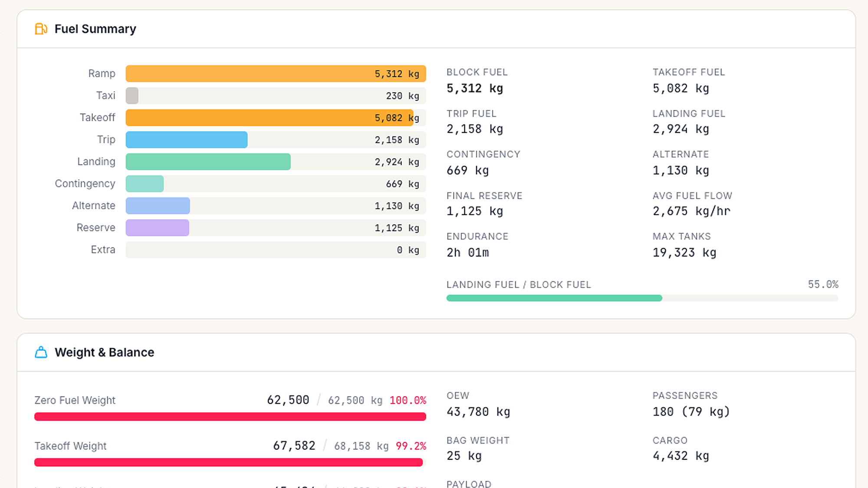Click the weight bag icon
The width and height of the screenshot is (868, 488).
coord(41,352)
